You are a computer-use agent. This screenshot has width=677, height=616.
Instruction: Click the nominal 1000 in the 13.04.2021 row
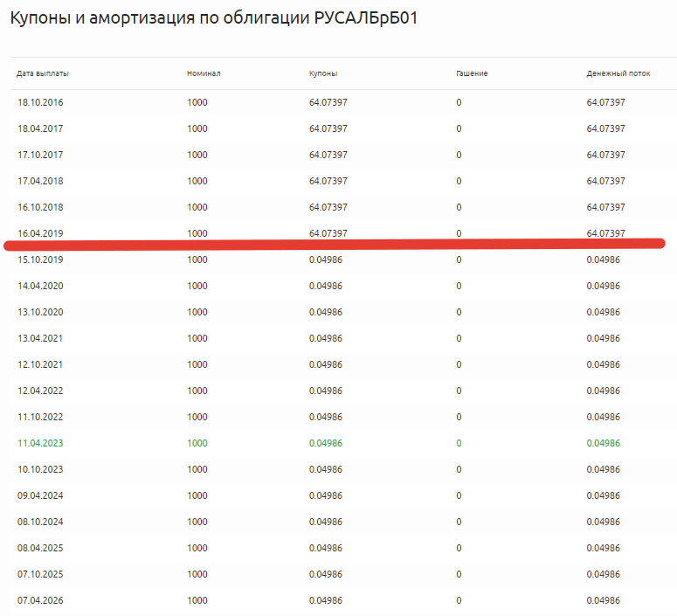pos(197,338)
